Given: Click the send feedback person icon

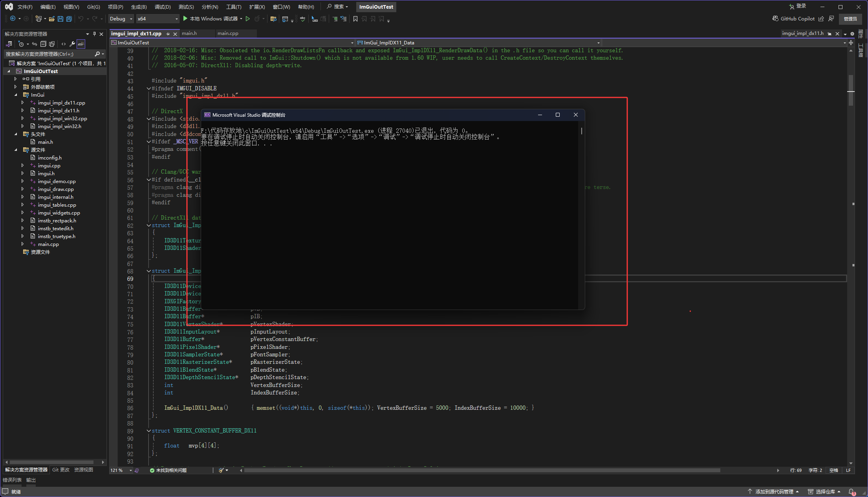Looking at the screenshot, I should click(x=831, y=18).
